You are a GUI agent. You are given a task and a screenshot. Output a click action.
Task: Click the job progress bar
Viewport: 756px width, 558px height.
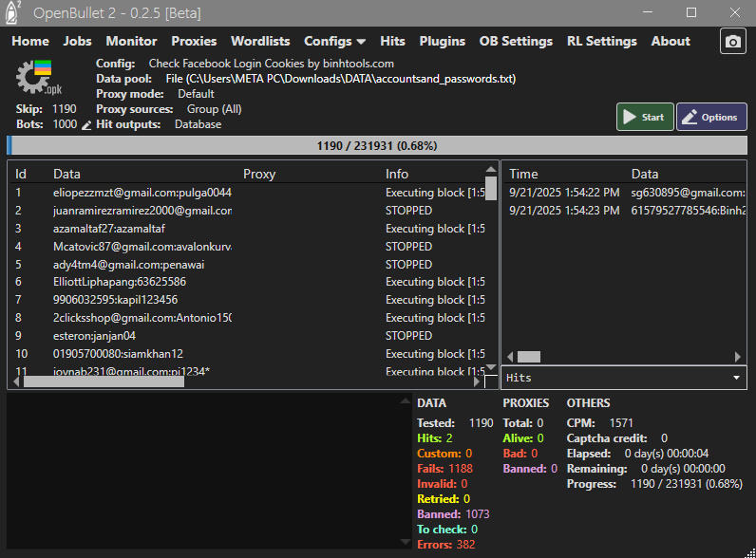coord(377,146)
